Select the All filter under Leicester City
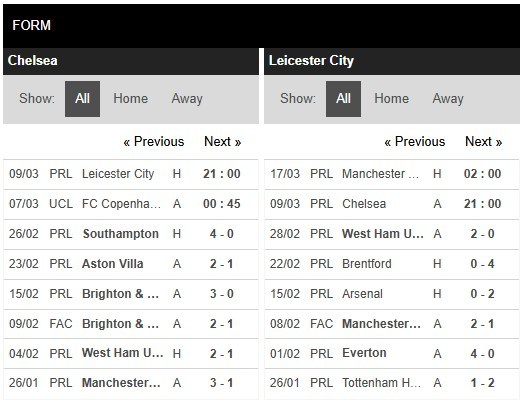This screenshot has width=524, height=413. click(343, 99)
